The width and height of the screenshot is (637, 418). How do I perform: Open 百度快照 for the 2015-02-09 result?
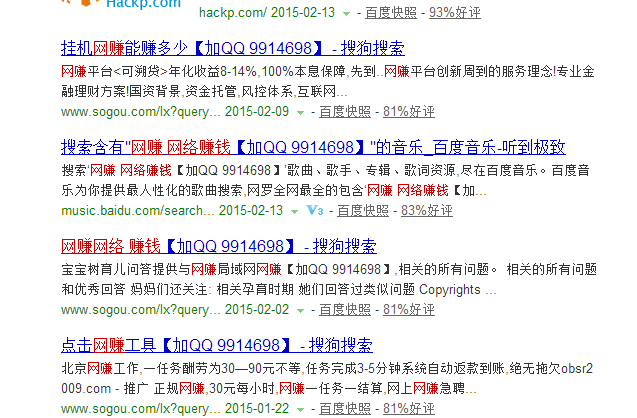click(345, 112)
